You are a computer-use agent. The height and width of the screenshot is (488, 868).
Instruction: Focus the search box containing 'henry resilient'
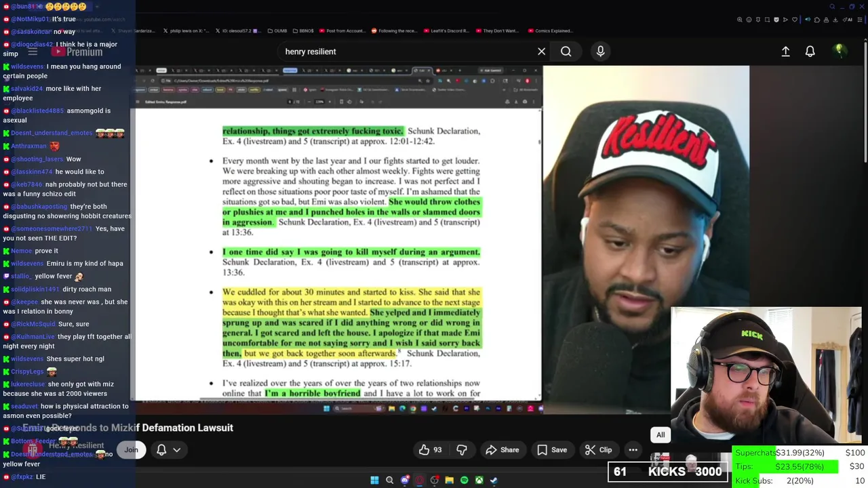[x=407, y=52]
